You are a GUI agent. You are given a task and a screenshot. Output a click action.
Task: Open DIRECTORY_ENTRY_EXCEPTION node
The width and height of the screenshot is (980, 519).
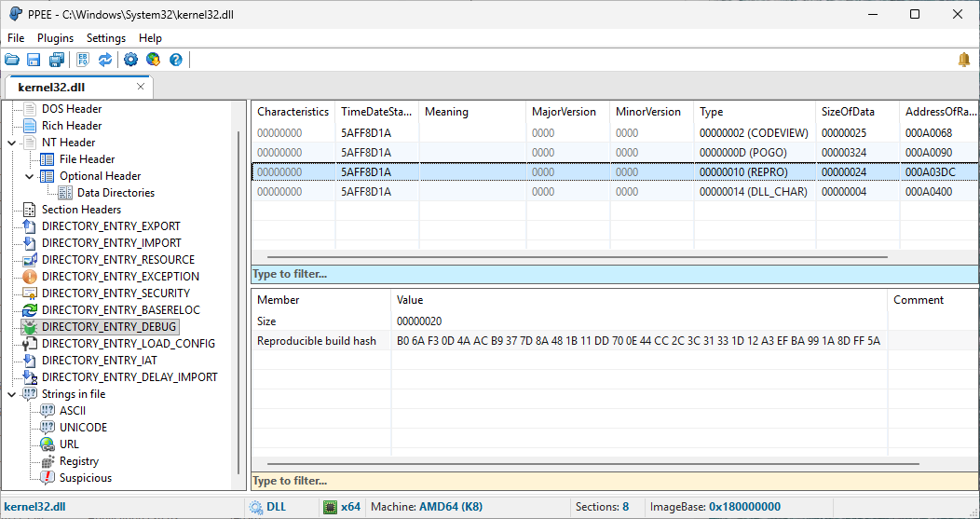pos(120,277)
